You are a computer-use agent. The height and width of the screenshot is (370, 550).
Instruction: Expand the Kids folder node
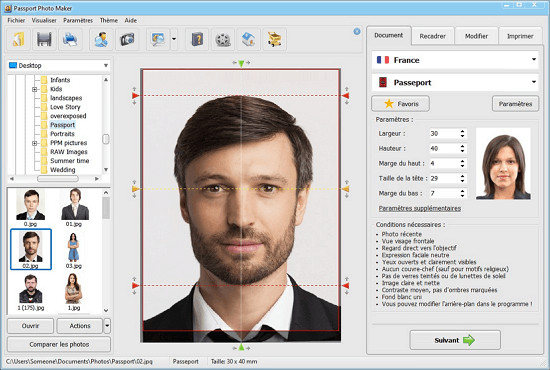(34, 89)
